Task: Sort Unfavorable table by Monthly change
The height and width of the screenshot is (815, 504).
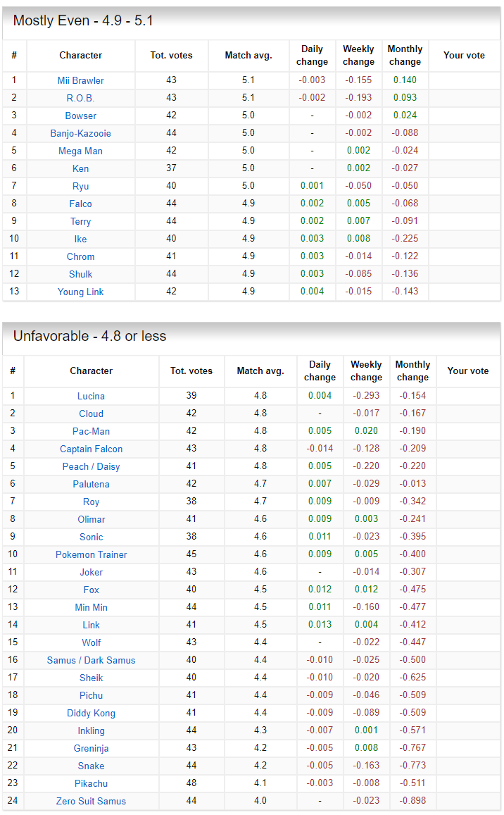Action: pos(412,371)
